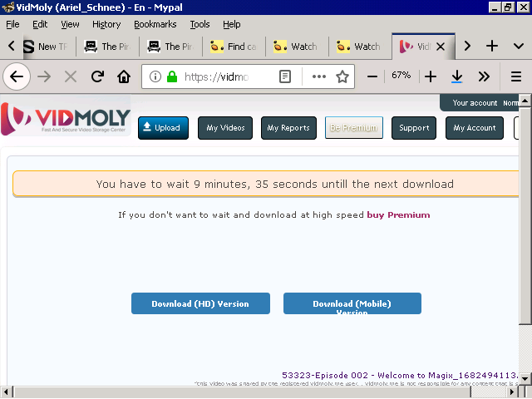Click Download (HD) Version button
532x399 pixels.
[x=200, y=303]
